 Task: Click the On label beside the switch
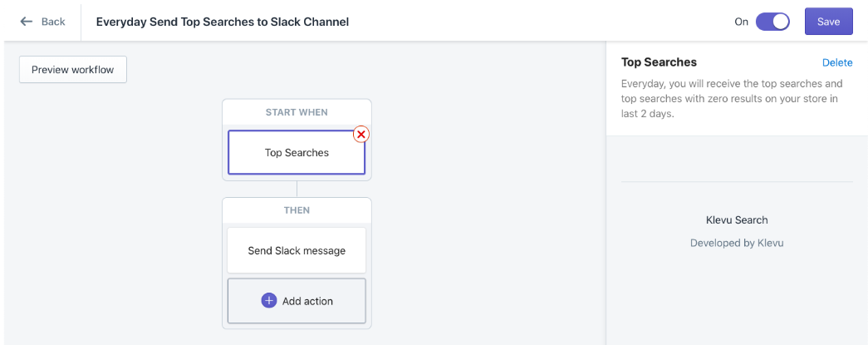(741, 22)
